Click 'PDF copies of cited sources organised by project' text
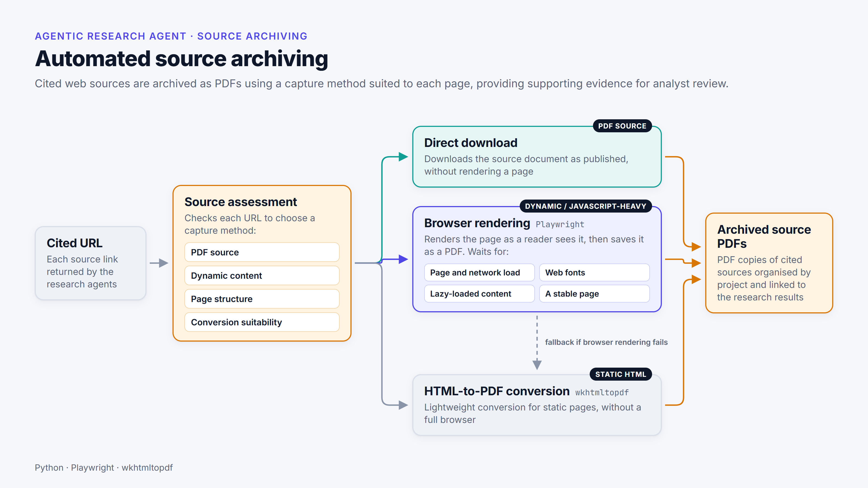This screenshot has height=488, width=868. pyautogui.click(x=764, y=278)
